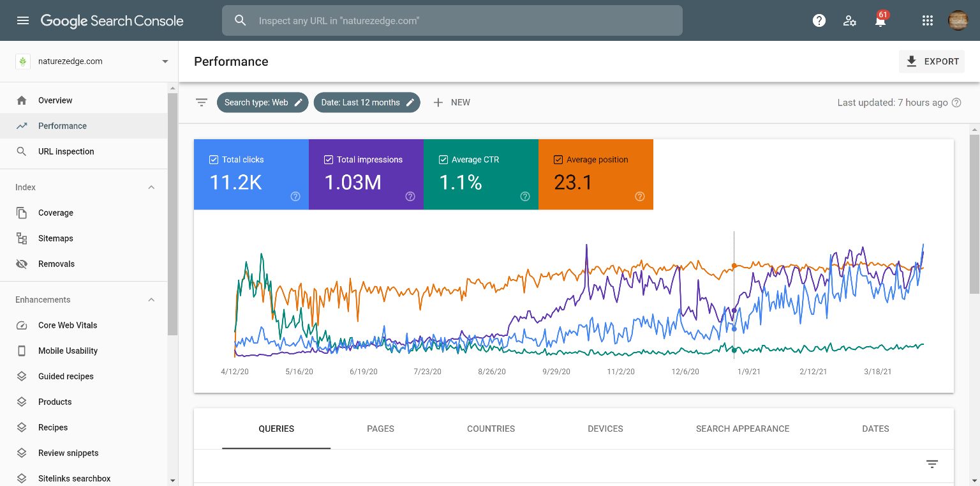Screen dimensions: 980x486
Task: Open Removals in sidebar
Action: coord(84,264)
